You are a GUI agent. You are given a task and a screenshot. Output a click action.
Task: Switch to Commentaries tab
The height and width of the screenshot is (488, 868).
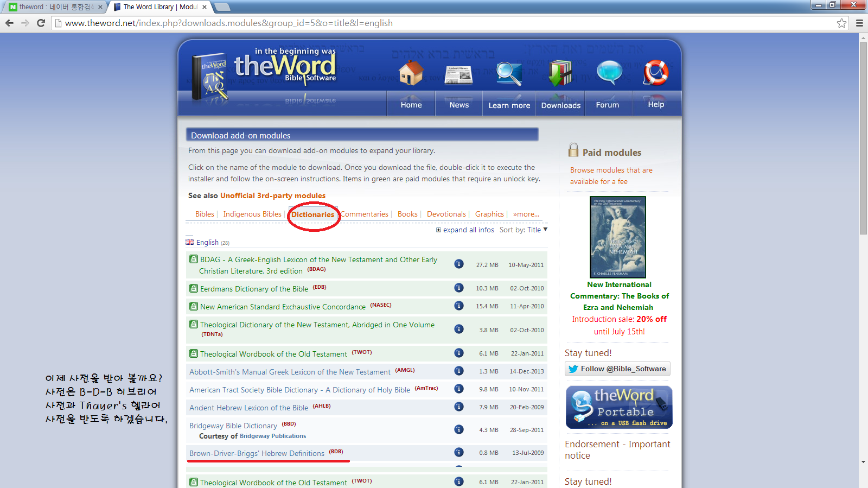coord(365,214)
